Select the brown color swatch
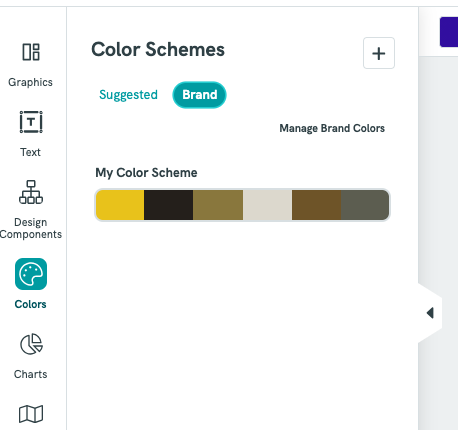This screenshot has width=458, height=430. 316,205
